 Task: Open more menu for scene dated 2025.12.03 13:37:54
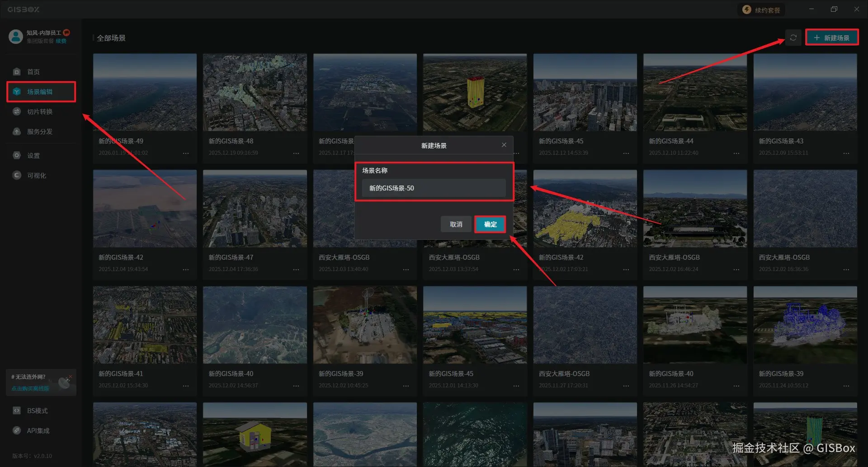click(516, 270)
